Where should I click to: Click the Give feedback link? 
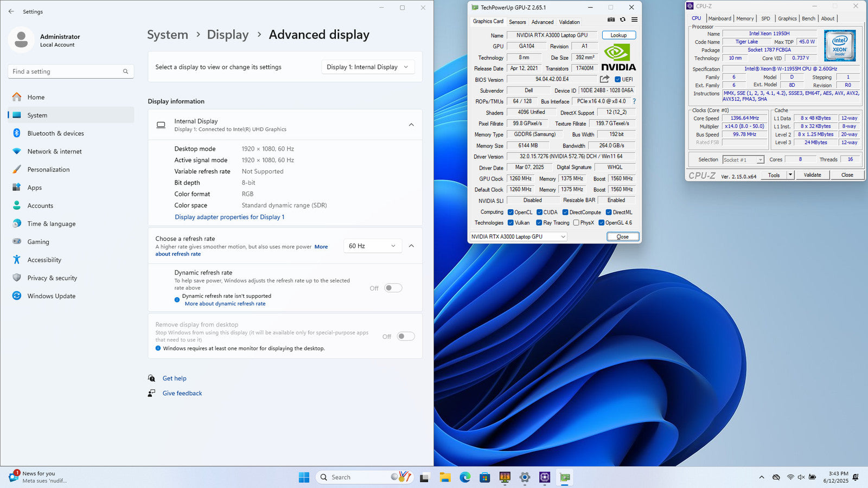pos(182,393)
